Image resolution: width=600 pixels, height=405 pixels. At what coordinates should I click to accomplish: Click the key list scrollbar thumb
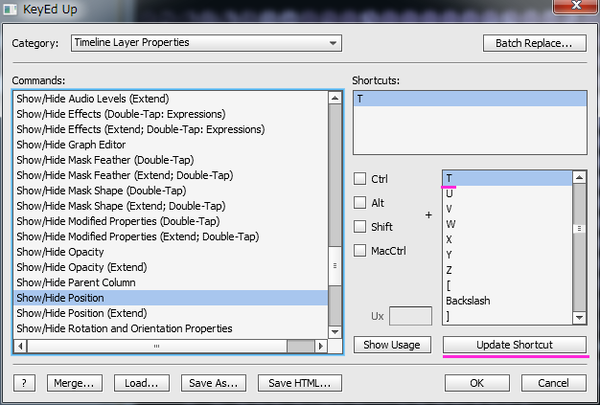tap(579, 228)
